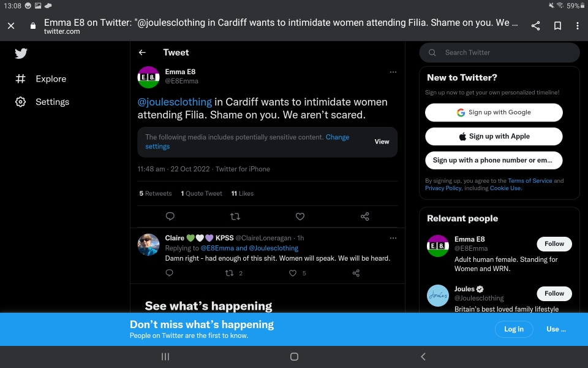Open Emma E8 profile name in tweet

point(180,72)
